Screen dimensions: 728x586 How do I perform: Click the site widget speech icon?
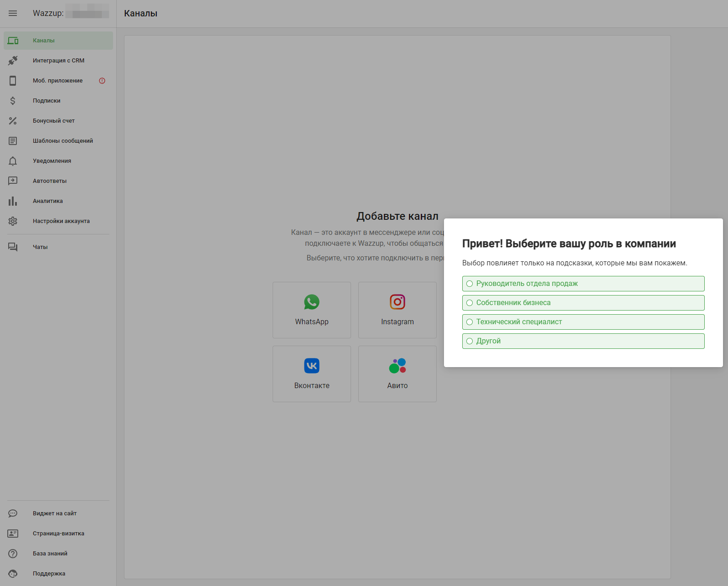point(13,513)
